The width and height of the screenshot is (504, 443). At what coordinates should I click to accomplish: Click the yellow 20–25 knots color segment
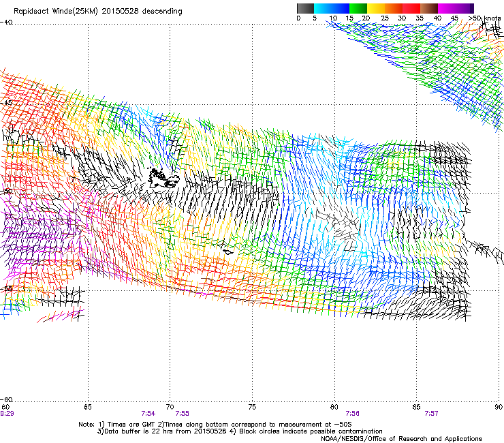(x=376, y=8)
